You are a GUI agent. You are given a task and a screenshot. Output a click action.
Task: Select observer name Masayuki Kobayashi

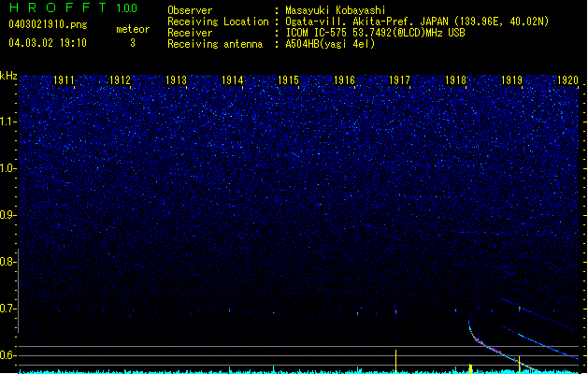pyautogui.click(x=336, y=10)
